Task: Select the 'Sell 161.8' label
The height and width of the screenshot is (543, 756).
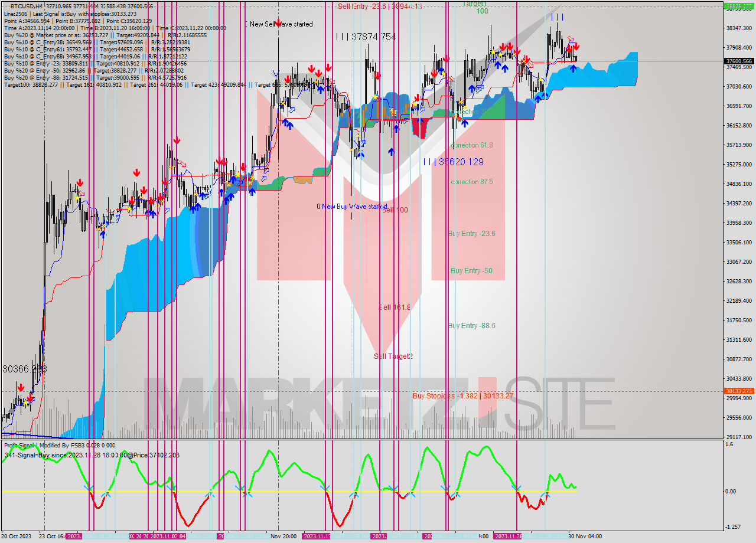Action: point(395,308)
